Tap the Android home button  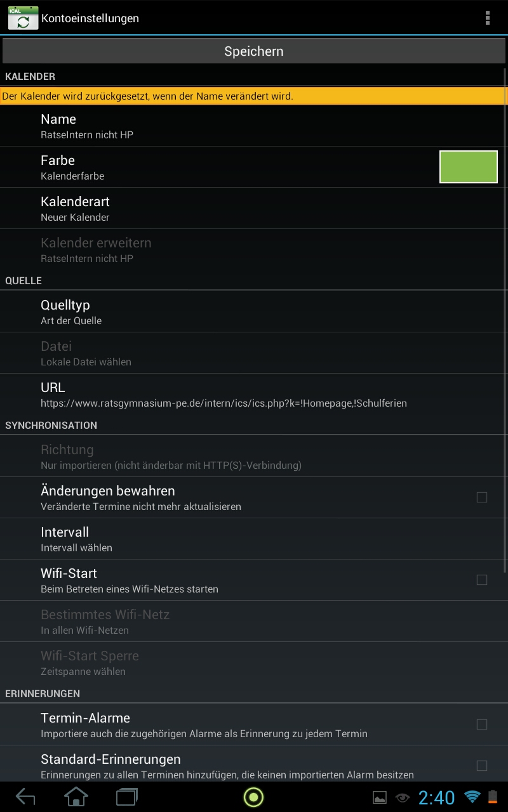76,797
